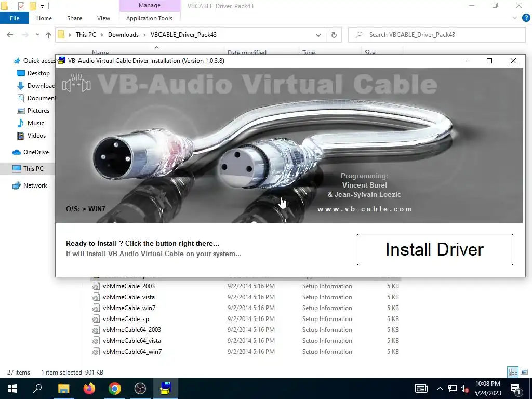Image resolution: width=532 pixels, height=399 pixels.
Task: Switch to the Home ribbon tab
Action: click(x=44, y=18)
